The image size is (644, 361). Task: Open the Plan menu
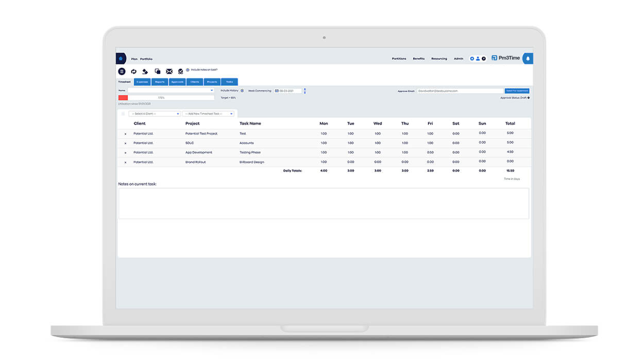click(x=134, y=59)
